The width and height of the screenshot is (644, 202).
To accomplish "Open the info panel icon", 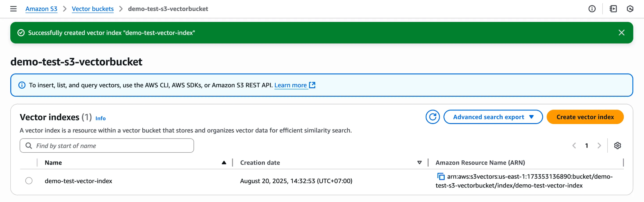I will (x=592, y=9).
